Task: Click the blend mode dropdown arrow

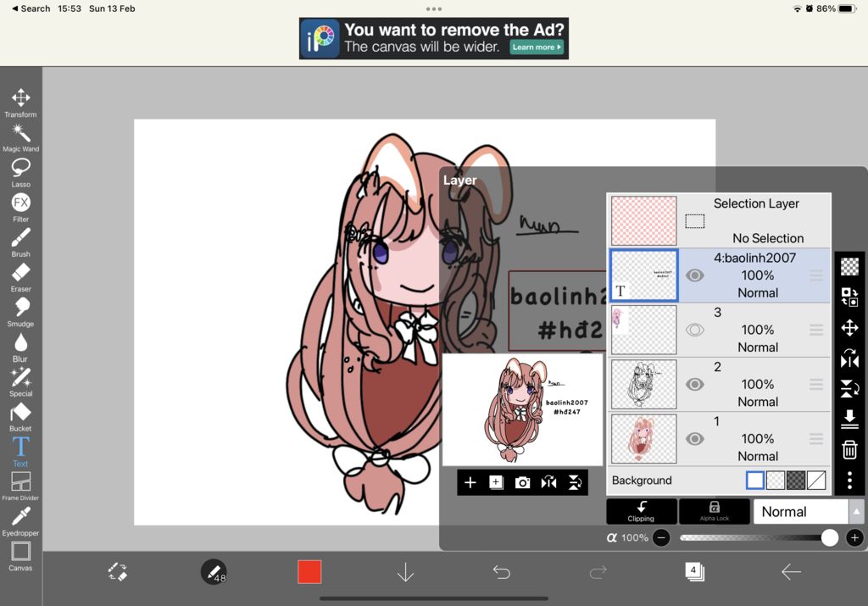Action: (x=856, y=511)
